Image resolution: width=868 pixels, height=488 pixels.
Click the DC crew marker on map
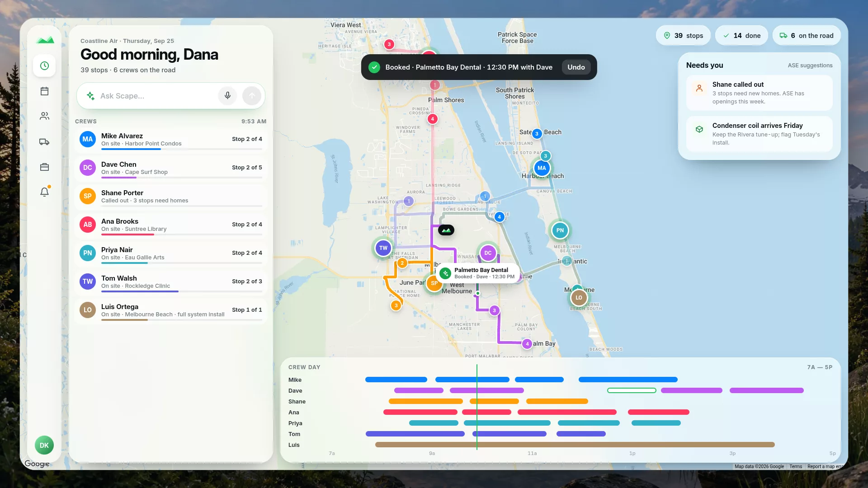[x=488, y=253]
